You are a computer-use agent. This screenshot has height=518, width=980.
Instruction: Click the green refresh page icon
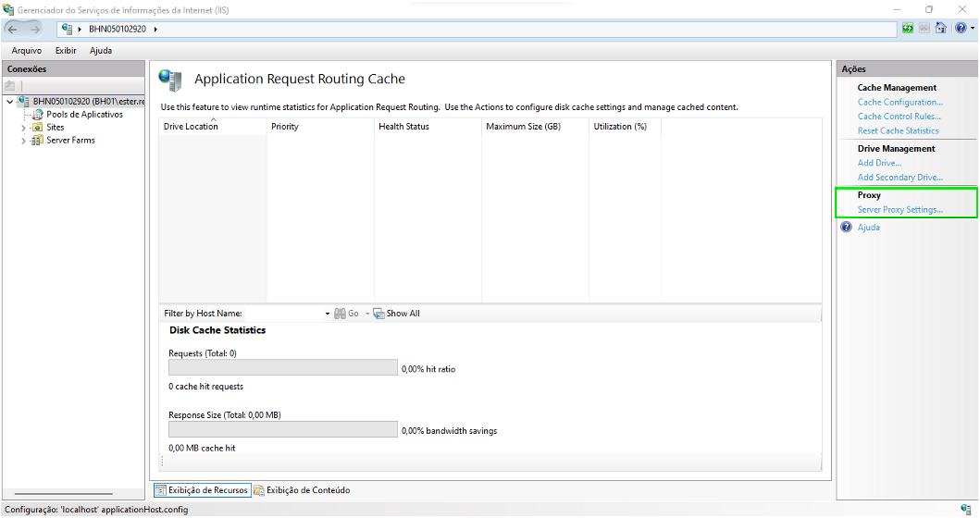coord(908,29)
